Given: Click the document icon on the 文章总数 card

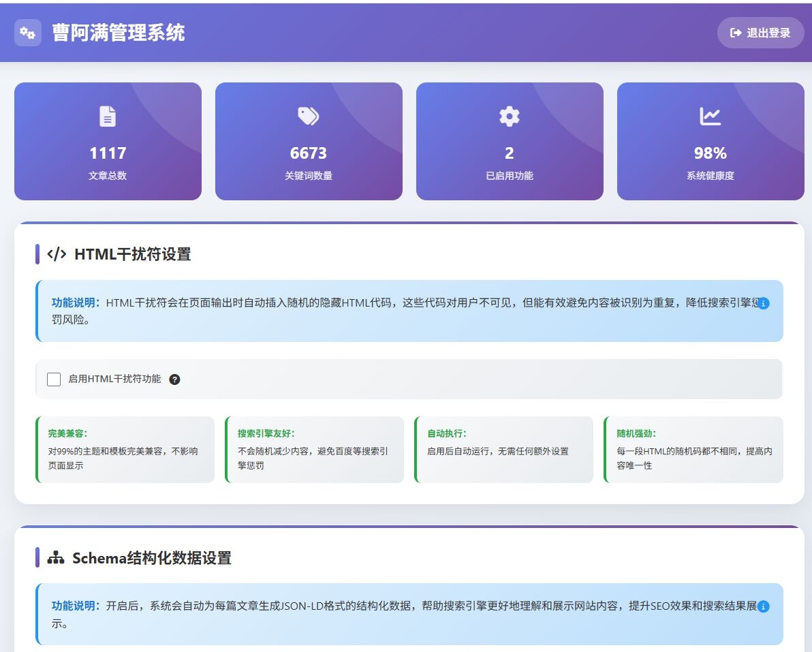Looking at the screenshot, I should pyautogui.click(x=107, y=116).
